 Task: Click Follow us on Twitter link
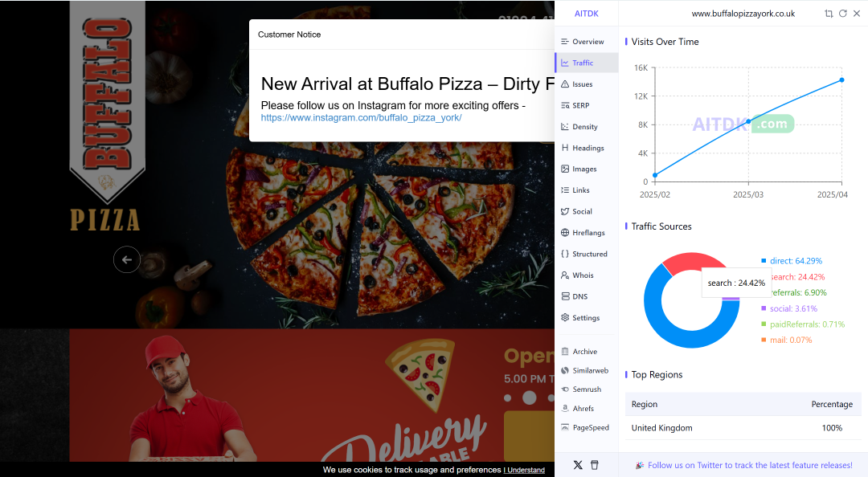point(750,466)
